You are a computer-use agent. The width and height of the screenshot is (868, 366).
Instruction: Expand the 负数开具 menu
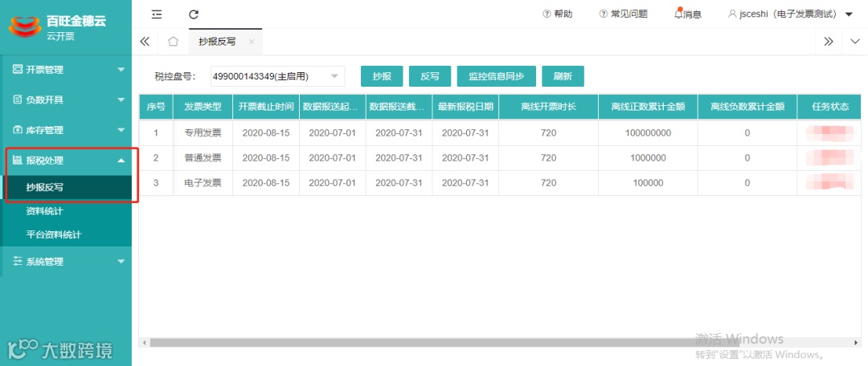pyautogui.click(x=66, y=100)
